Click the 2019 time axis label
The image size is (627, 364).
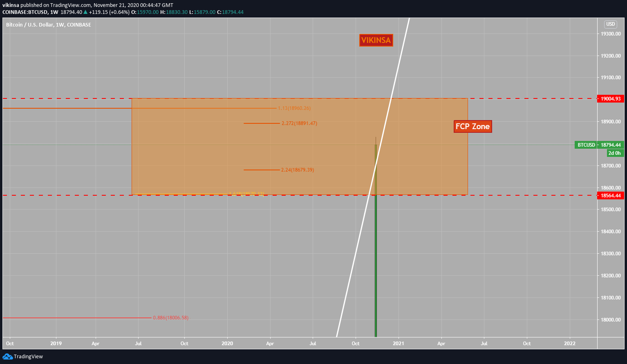tap(56, 343)
